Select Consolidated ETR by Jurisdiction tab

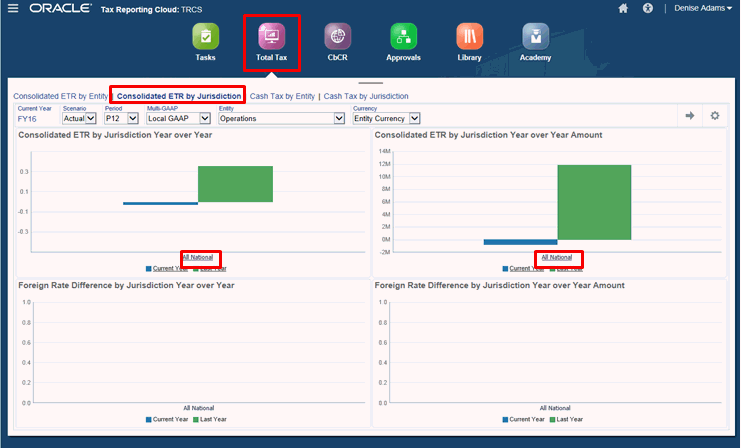[x=179, y=96]
